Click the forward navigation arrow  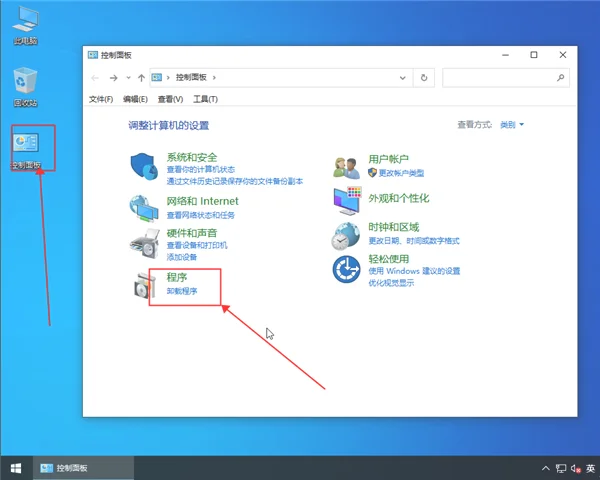click(x=113, y=78)
